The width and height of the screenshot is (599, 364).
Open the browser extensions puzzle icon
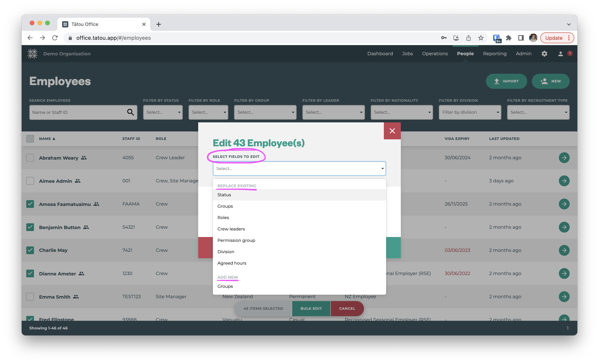[x=508, y=38]
